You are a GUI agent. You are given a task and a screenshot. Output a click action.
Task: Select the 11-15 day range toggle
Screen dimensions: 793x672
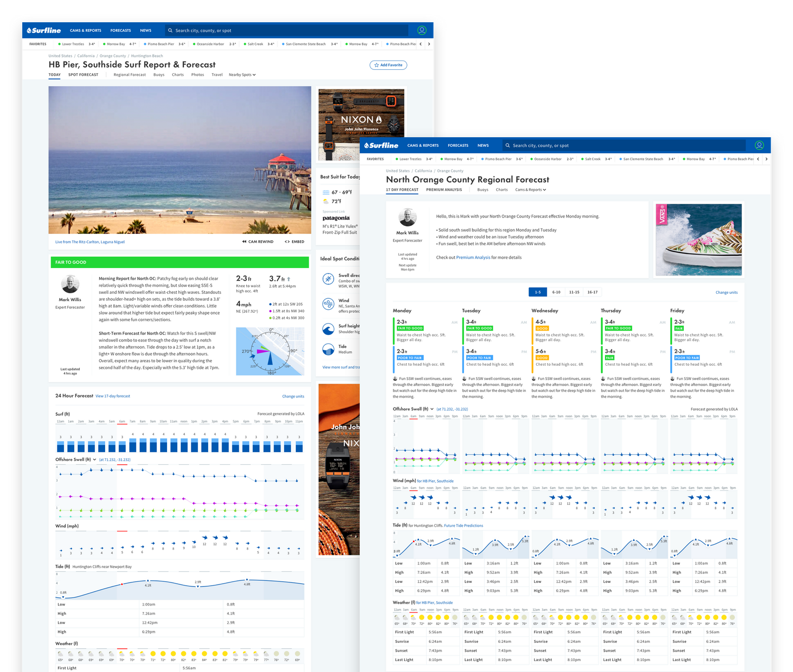(574, 292)
